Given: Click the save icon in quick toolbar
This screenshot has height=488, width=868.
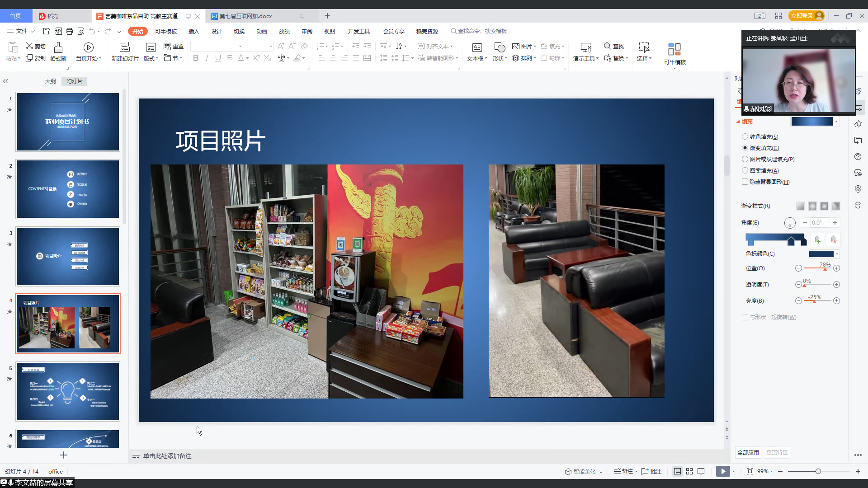Looking at the screenshot, I should pyautogui.click(x=47, y=31).
